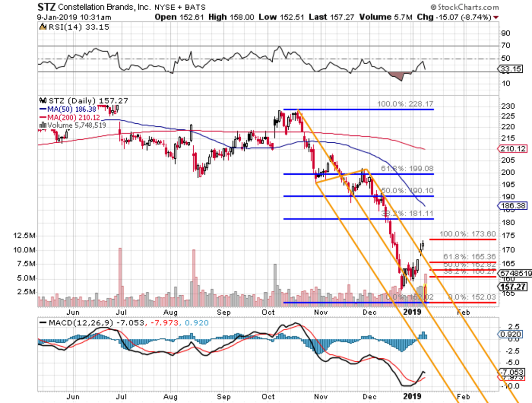Viewport: 532px width, 403px height.
Task: Click the 100.0%: 228.17 Fibonacci label
Action: click(x=405, y=105)
